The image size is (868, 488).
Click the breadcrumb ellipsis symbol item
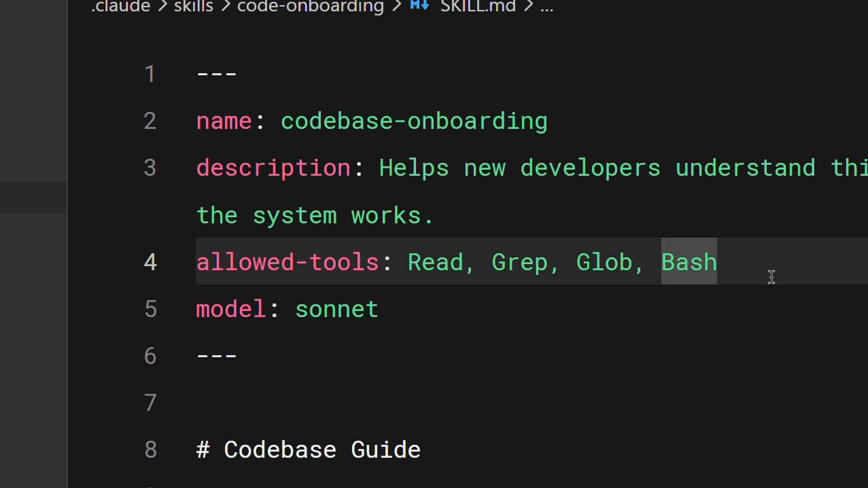point(547,6)
